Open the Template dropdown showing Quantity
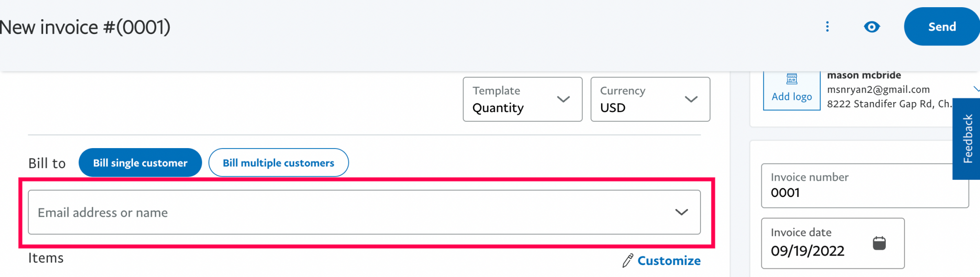The height and width of the screenshot is (277, 980). (522, 99)
